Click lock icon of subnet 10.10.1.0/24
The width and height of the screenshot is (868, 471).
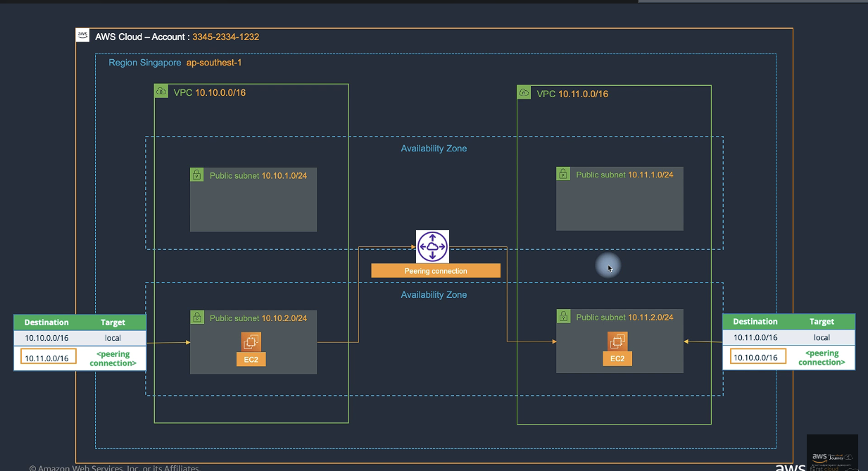pos(197,175)
